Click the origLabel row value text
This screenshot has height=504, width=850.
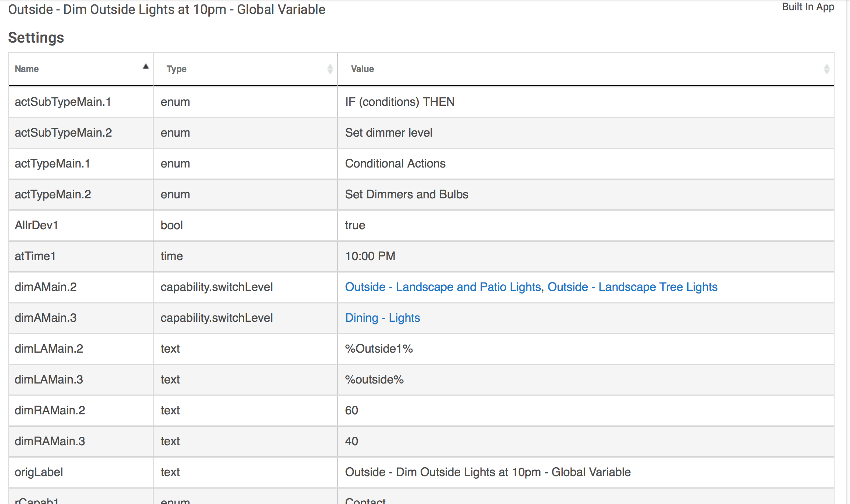pyautogui.click(x=488, y=472)
